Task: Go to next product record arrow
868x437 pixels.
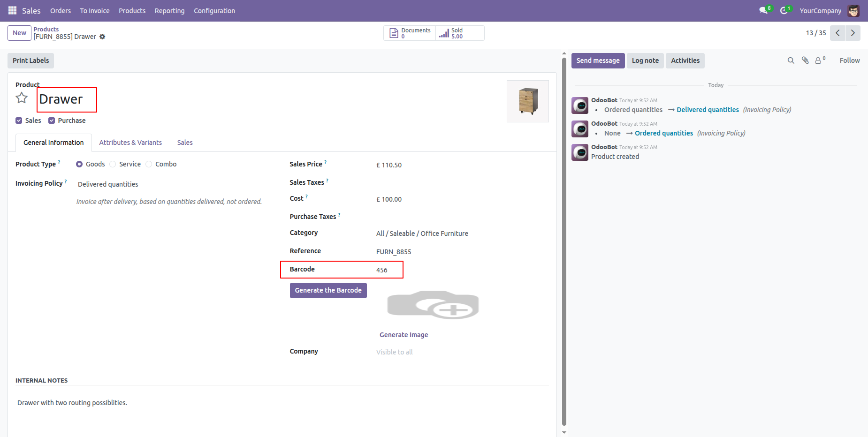Action: point(853,33)
